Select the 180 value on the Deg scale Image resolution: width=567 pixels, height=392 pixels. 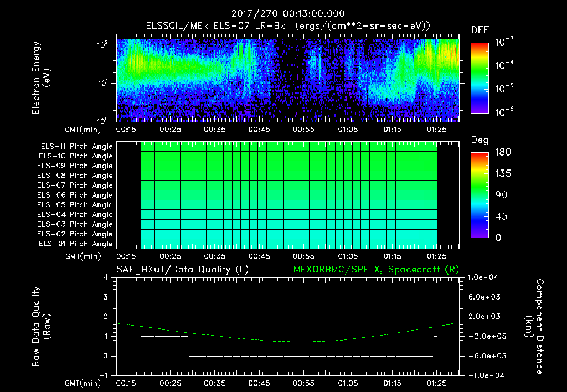click(503, 152)
